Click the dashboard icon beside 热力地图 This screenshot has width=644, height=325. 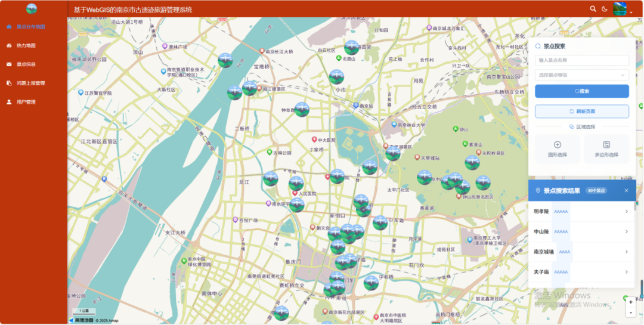tap(9, 45)
